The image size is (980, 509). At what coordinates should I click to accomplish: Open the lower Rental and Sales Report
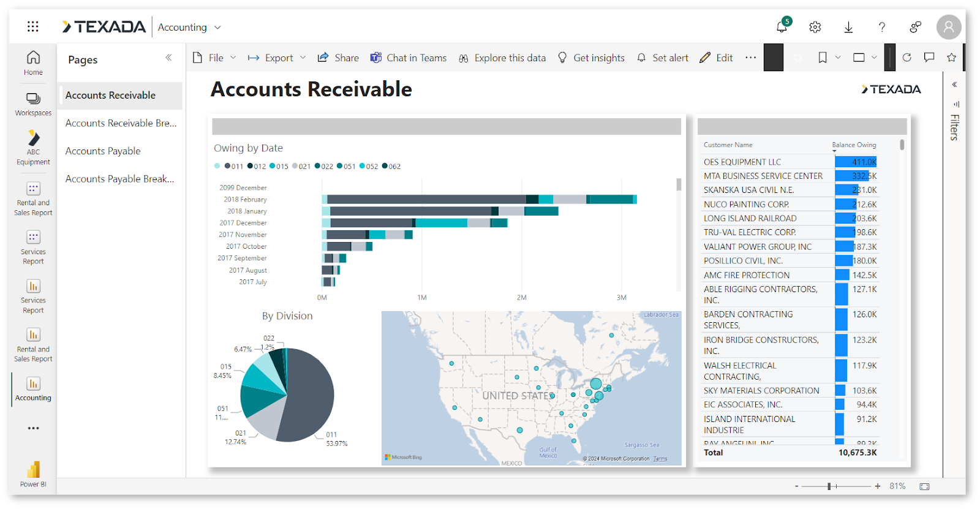tap(33, 345)
